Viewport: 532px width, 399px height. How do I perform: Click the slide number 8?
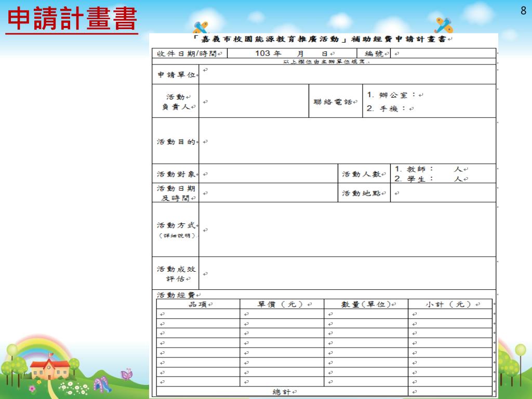point(523,11)
